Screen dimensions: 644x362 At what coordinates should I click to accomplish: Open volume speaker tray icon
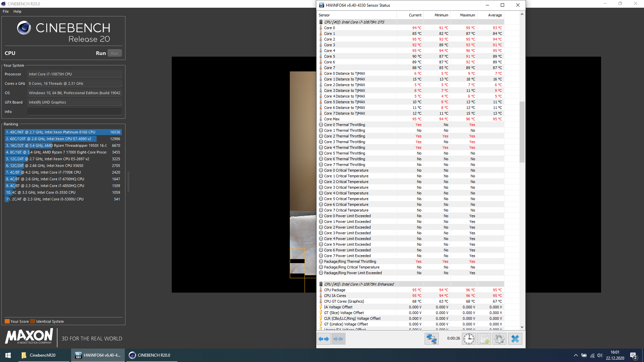tap(600, 355)
